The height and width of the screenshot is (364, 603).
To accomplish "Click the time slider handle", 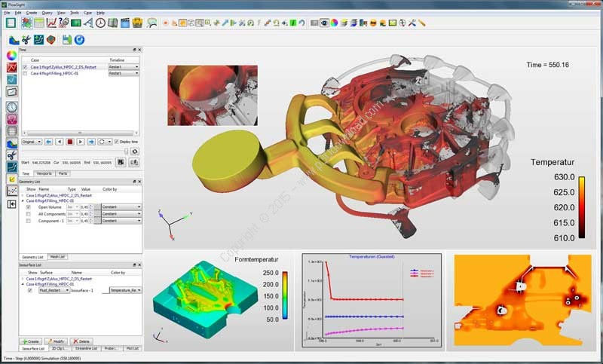I will [126, 151].
